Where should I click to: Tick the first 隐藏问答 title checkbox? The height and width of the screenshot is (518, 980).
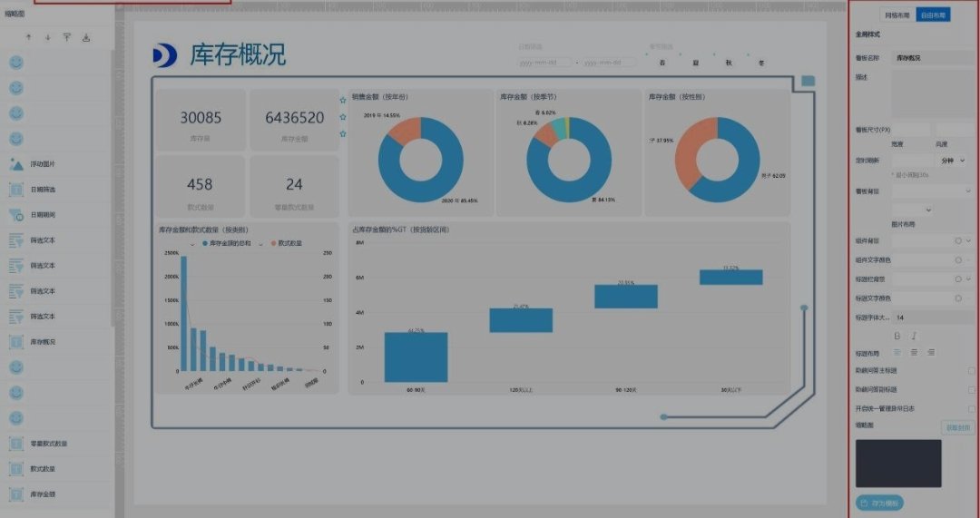[971, 371]
